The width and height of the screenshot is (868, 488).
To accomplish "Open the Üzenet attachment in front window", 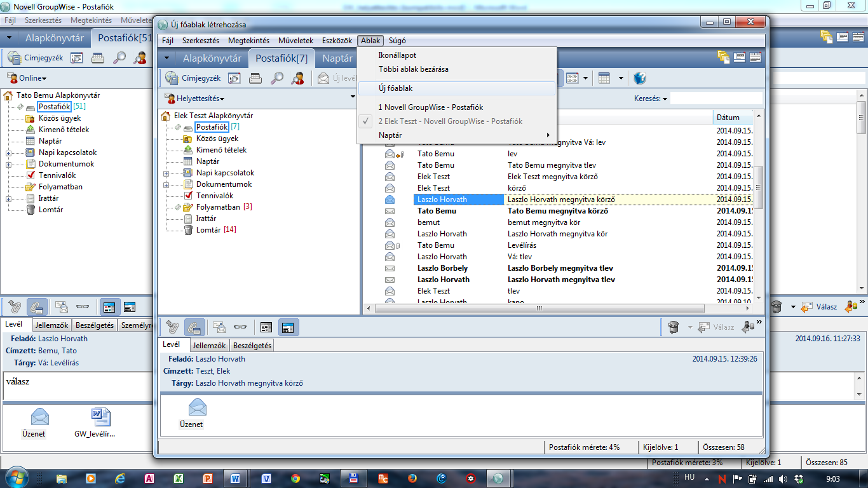I will pos(191,414).
